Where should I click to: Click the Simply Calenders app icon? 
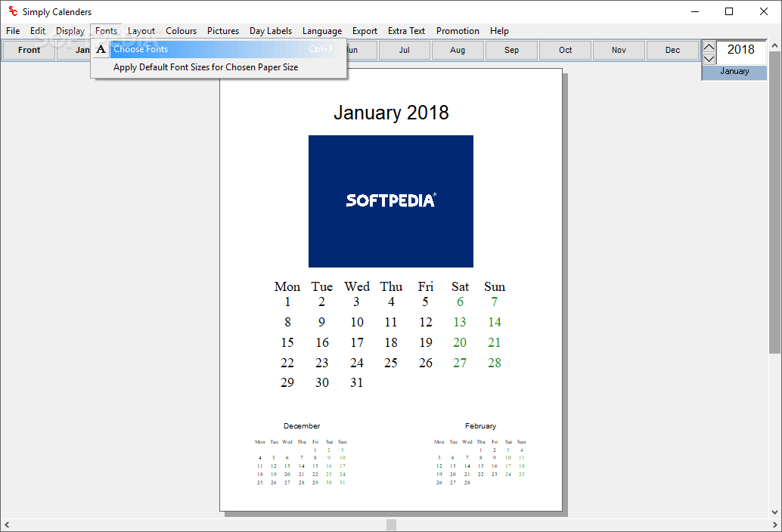tap(12, 11)
